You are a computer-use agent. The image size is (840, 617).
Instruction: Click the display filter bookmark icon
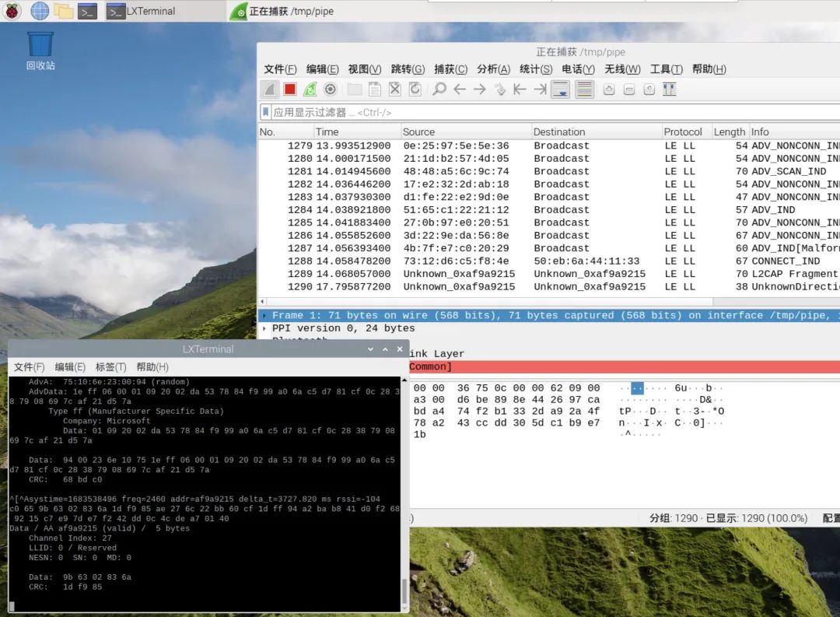[x=265, y=113]
